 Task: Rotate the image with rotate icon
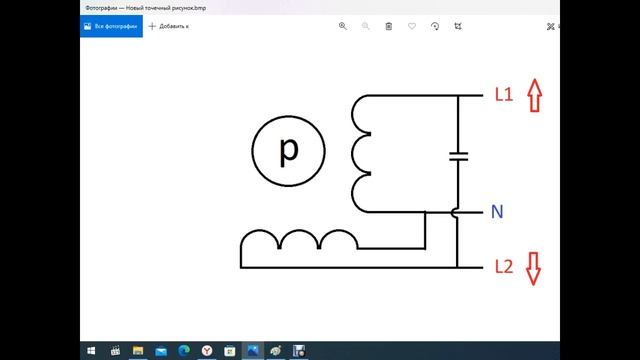pyautogui.click(x=435, y=26)
